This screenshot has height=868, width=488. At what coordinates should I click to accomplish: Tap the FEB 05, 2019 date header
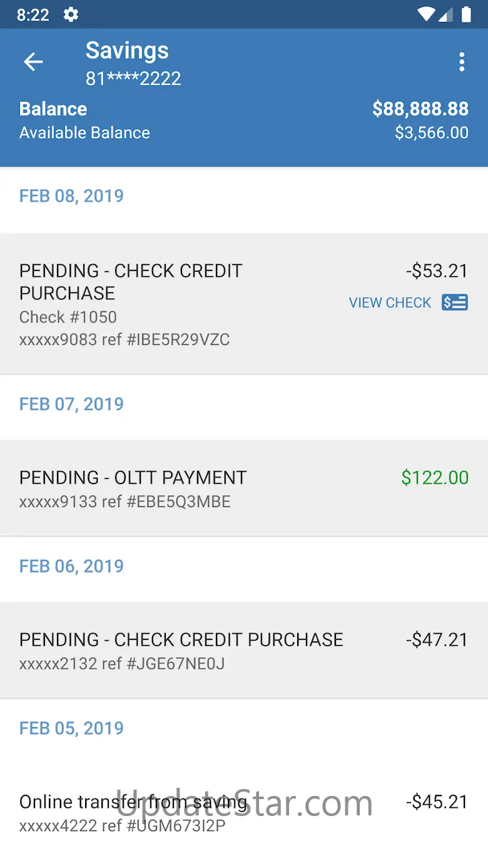coord(71,728)
